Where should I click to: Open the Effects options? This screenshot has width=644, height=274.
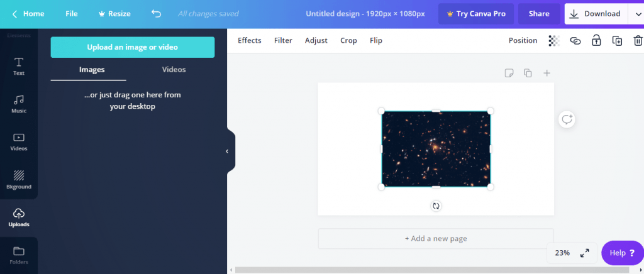coord(249,40)
